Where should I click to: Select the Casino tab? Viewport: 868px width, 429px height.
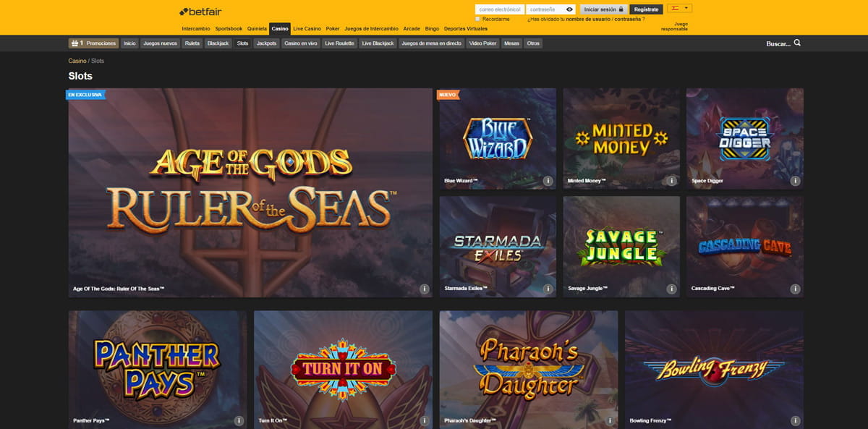(x=280, y=29)
